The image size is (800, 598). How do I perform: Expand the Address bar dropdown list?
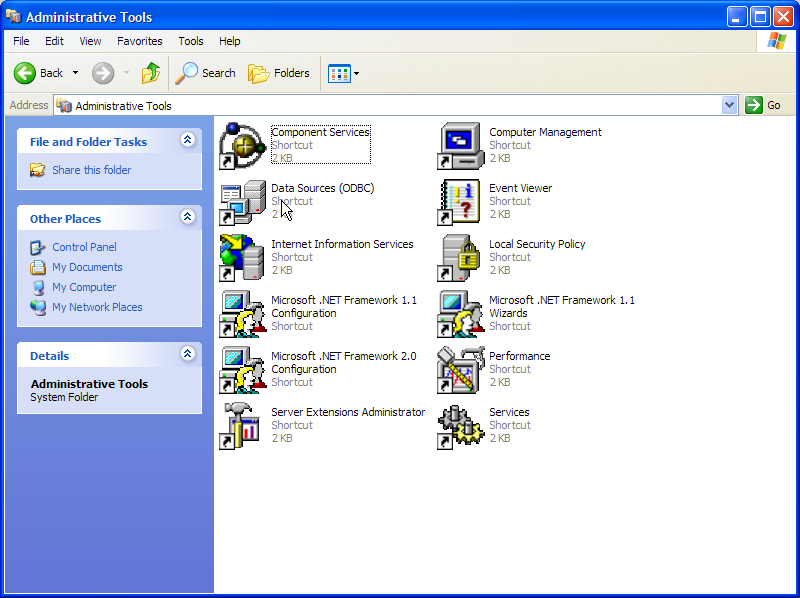pyautogui.click(x=729, y=105)
